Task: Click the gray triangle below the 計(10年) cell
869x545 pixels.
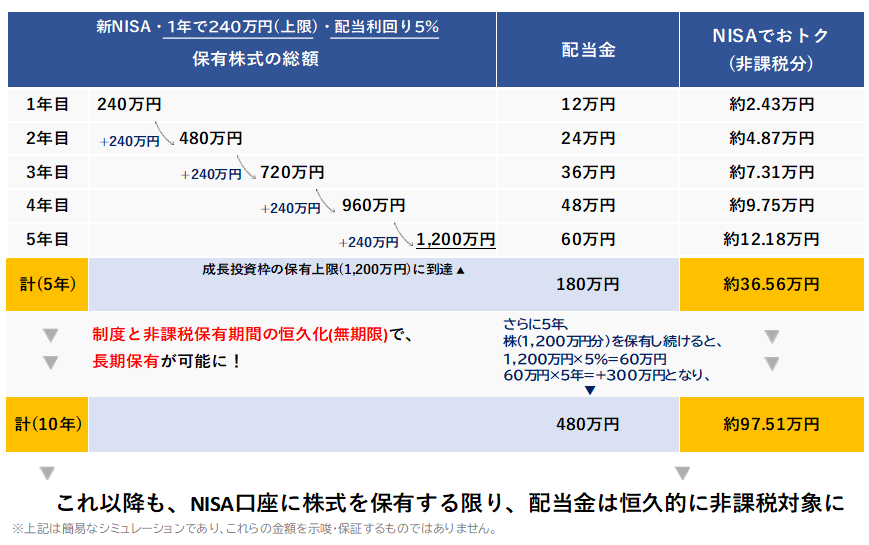Action: [46, 473]
